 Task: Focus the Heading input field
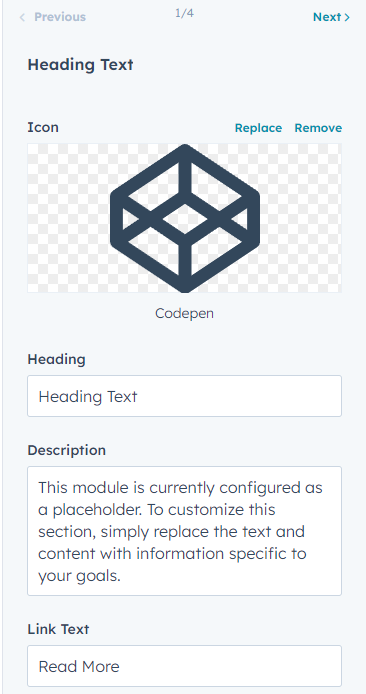pyautogui.click(x=185, y=396)
